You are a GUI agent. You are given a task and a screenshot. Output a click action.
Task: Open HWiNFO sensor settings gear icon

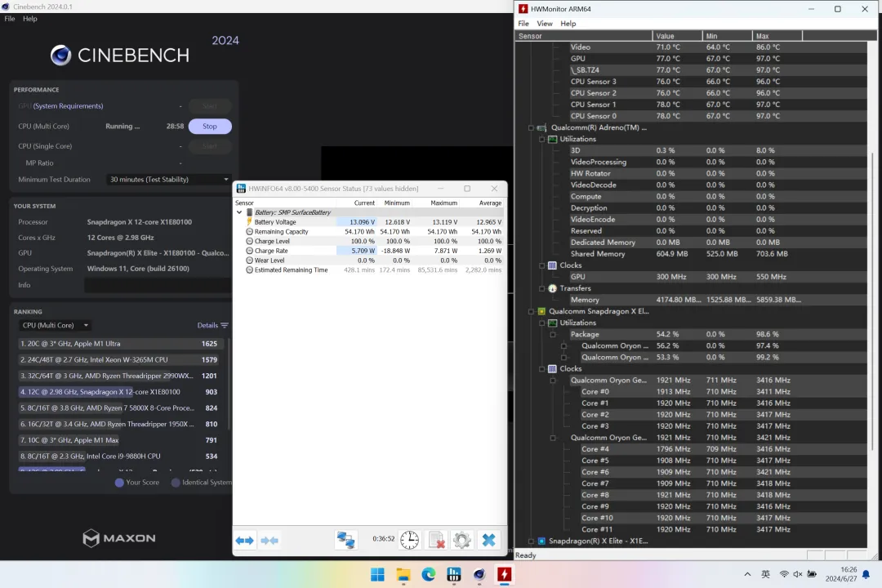pyautogui.click(x=462, y=540)
